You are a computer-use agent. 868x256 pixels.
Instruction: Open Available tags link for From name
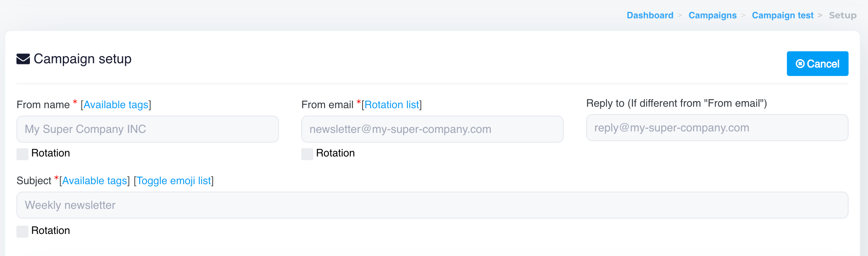click(116, 105)
